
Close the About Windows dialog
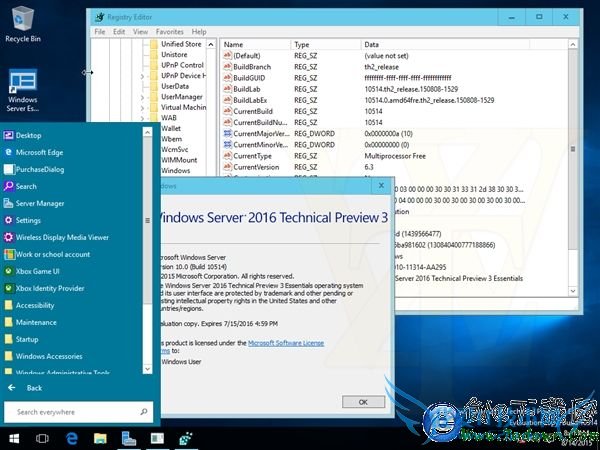click(x=382, y=186)
